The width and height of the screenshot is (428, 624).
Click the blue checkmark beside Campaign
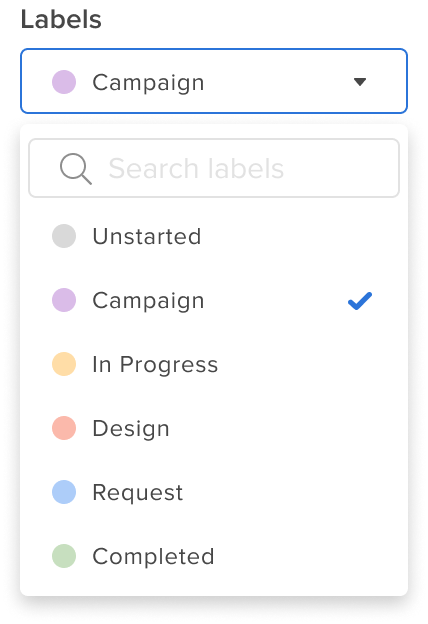[x=360, y=301]
